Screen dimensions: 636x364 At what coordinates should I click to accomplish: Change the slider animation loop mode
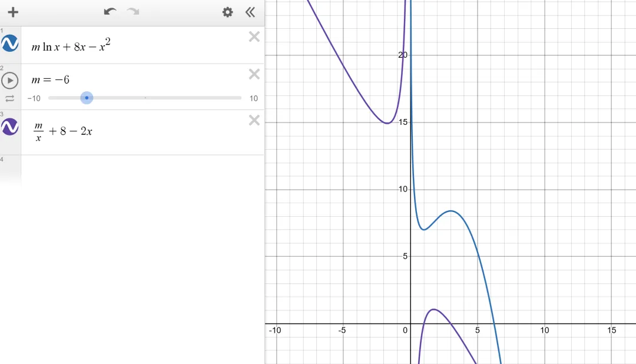[x=10, y=98]
